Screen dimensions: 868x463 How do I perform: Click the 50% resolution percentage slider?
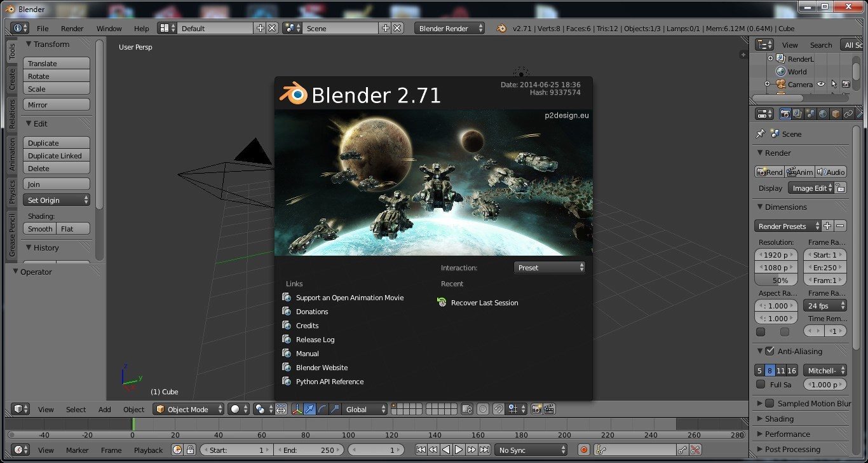[x=776, y=280]
